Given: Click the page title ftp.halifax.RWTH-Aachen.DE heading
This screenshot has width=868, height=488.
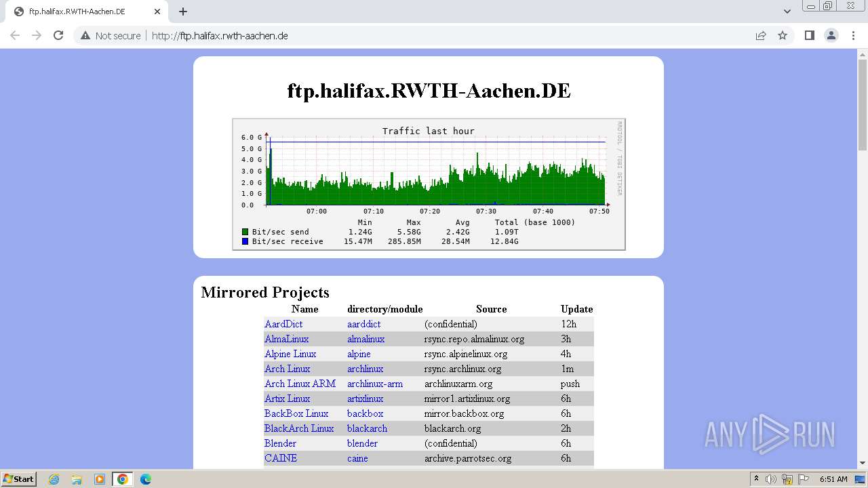Looking at the screenshot, I should click(429, 91).
